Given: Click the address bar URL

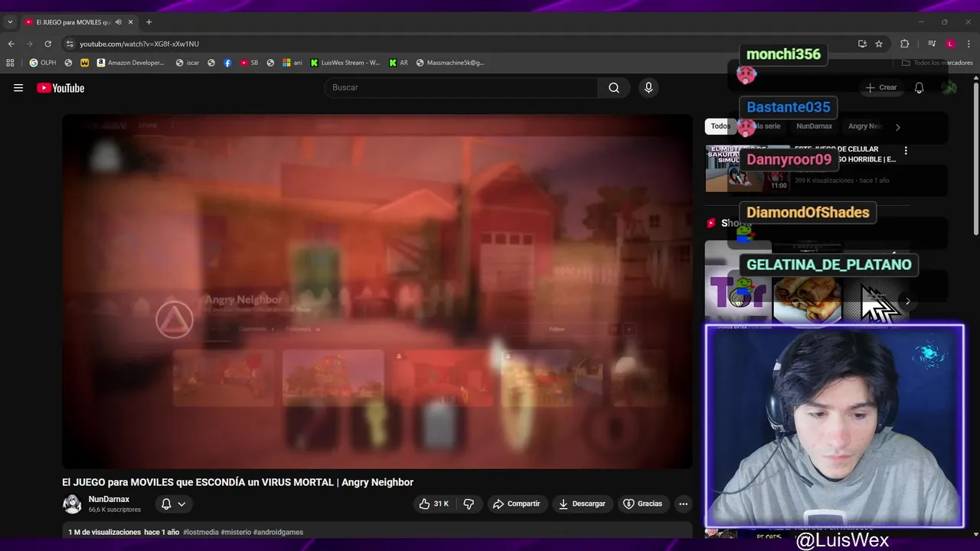Looking at the screenshot, I should 139,44.
